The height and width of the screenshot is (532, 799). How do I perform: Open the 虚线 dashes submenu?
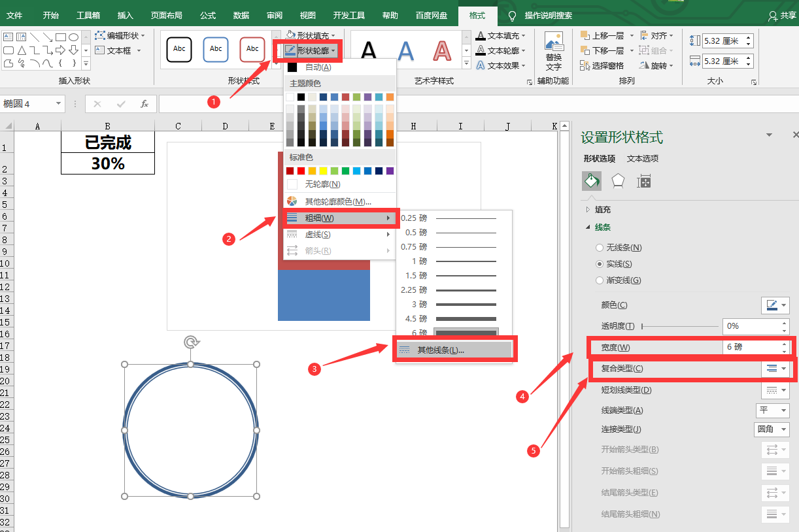point(340,234)
